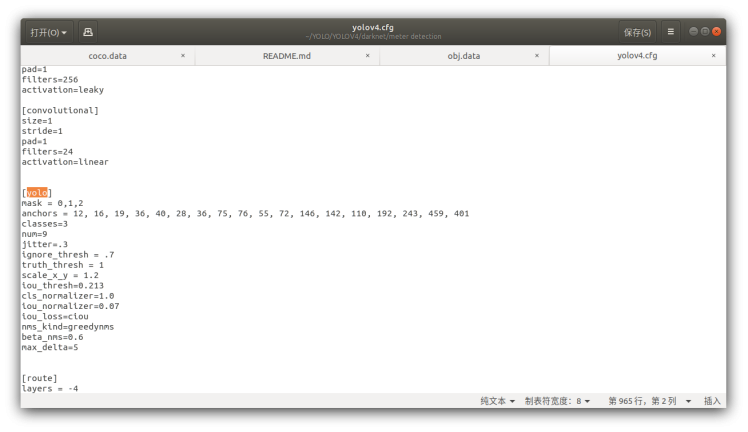Click the activation=leaky line
748x432 pixels.
point(62,90)
